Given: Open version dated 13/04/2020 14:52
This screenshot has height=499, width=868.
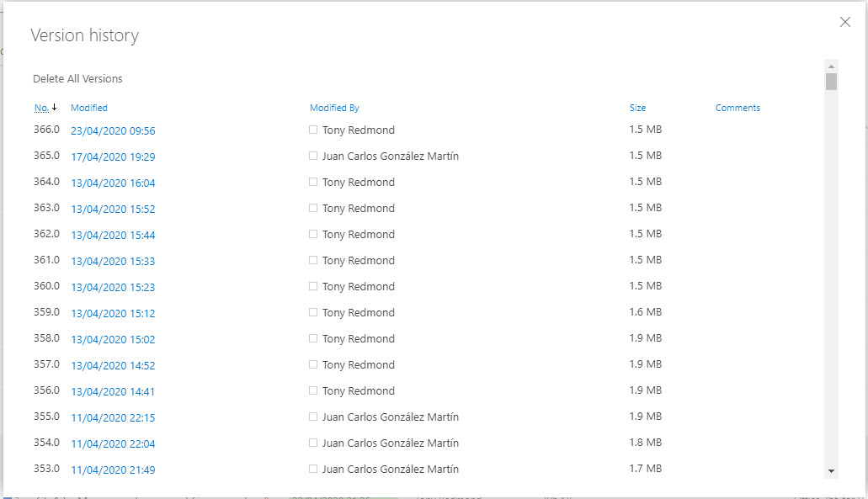Looking at the screenshot, I should point(113,366).
